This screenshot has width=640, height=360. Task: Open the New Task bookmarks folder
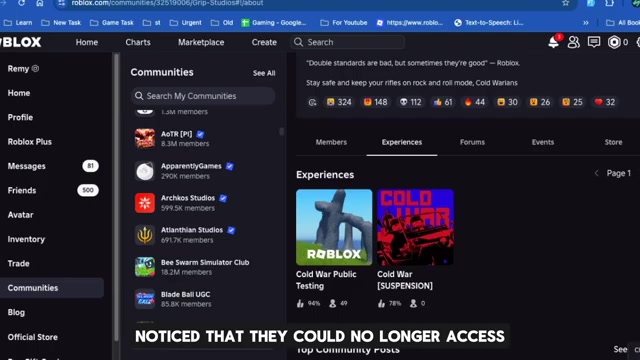click(x=61, y=23)
